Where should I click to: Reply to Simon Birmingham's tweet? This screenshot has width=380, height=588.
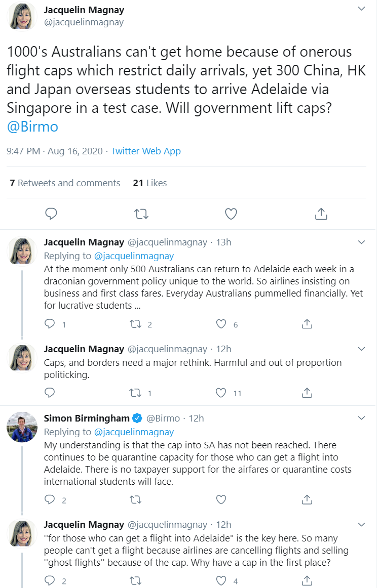[50, 500]
